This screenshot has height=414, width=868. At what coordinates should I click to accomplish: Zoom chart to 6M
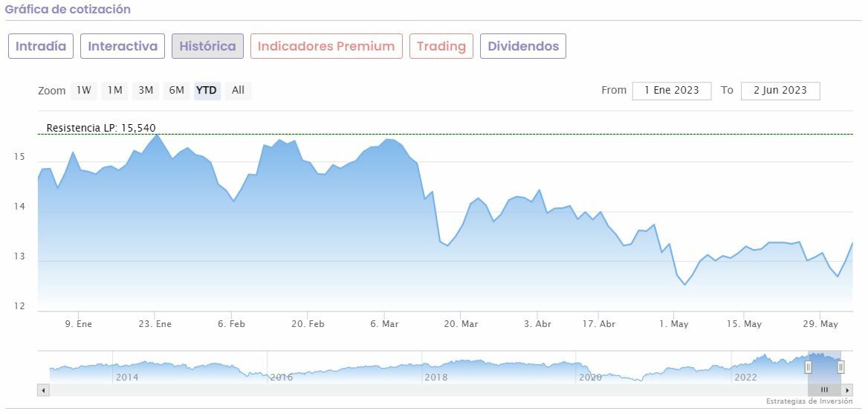pyautogui.click(x=176, y=91)
